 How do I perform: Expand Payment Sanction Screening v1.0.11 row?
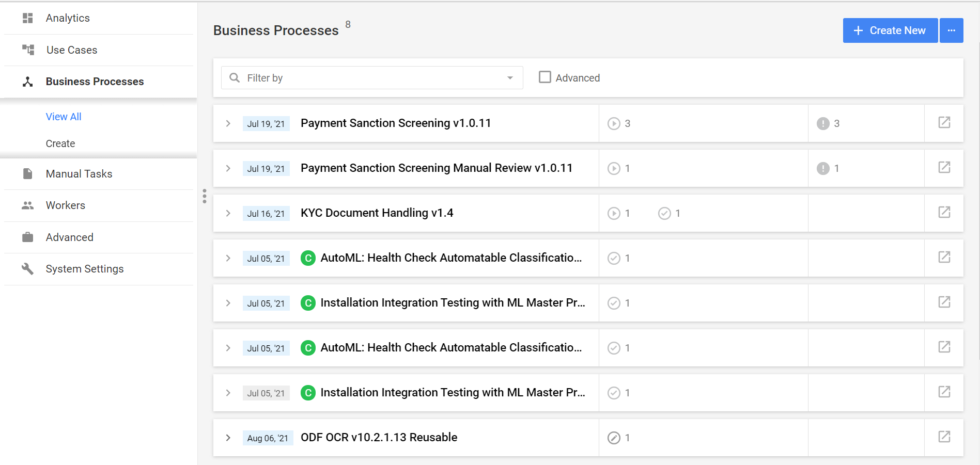pyautogui.click(x=228, y=123)
